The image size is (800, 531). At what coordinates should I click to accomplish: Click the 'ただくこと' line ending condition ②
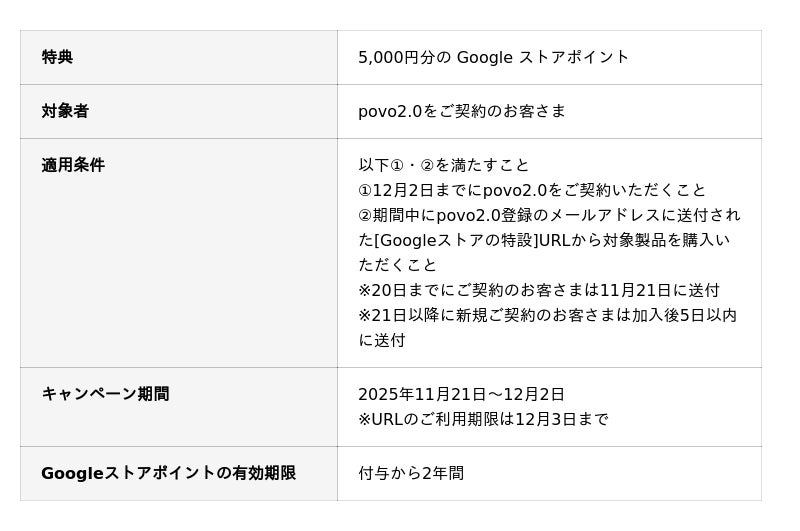(x=398, y=265)
